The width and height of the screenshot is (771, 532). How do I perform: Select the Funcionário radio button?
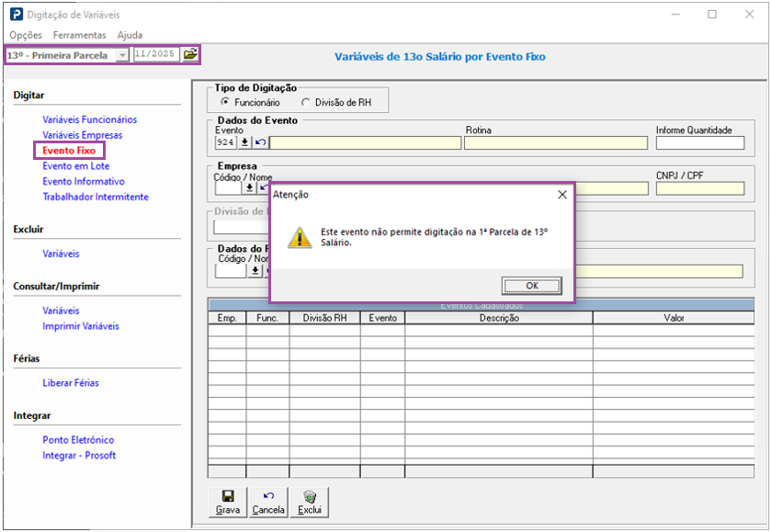coord(225,102)
